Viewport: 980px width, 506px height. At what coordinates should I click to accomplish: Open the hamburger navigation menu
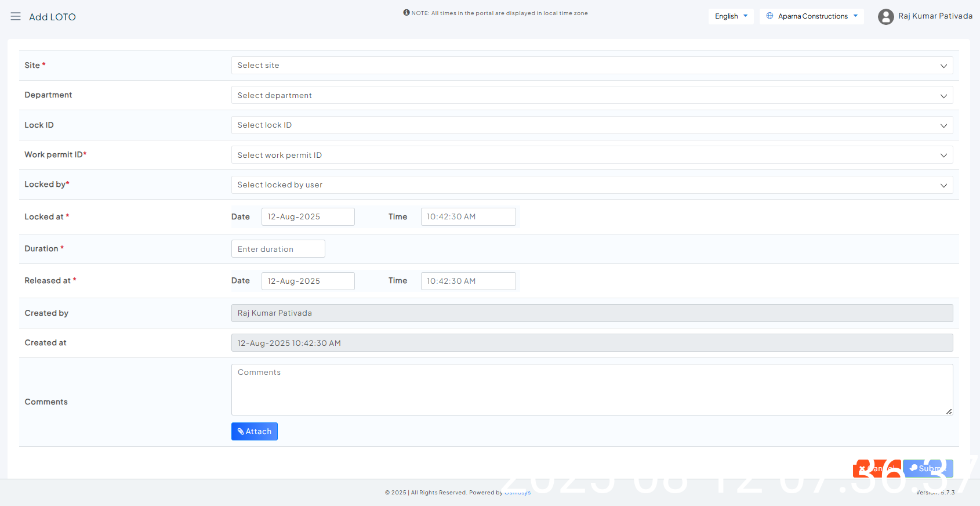(x=16, y=17)
